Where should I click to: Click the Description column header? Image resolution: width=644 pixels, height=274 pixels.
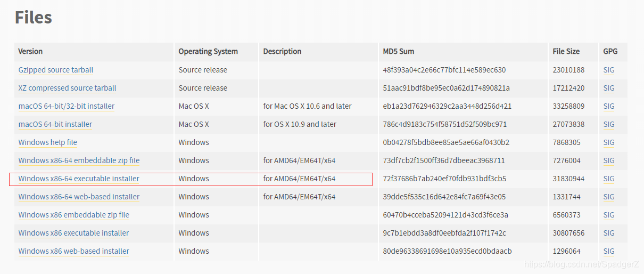[x=282, y=52]
